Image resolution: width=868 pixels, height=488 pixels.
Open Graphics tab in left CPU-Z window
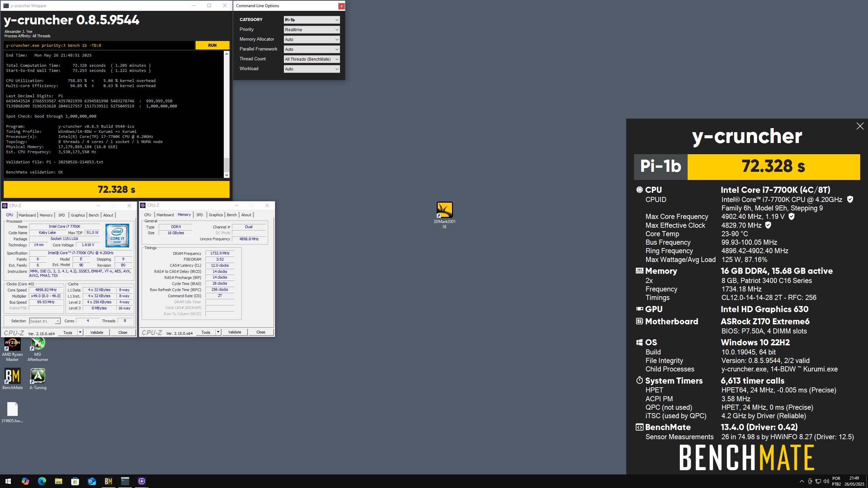click(78, 215)
